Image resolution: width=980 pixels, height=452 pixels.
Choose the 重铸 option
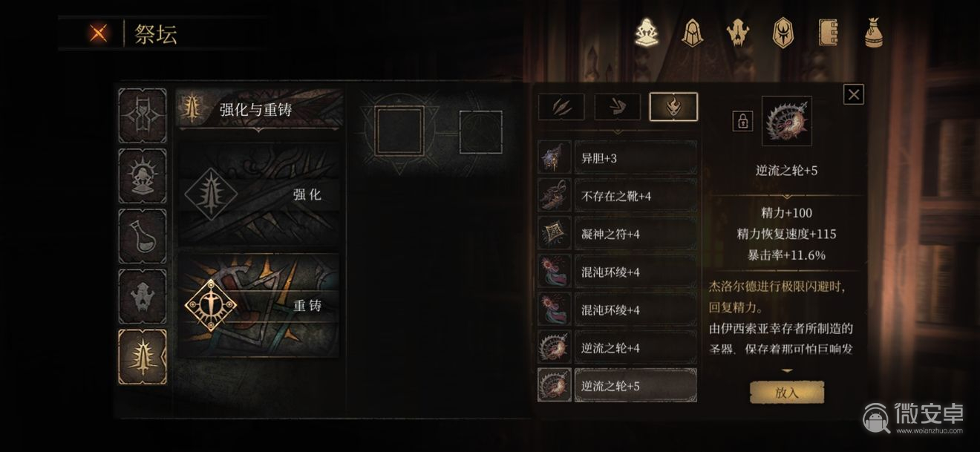pyautogui.click(x=260, y=305)
